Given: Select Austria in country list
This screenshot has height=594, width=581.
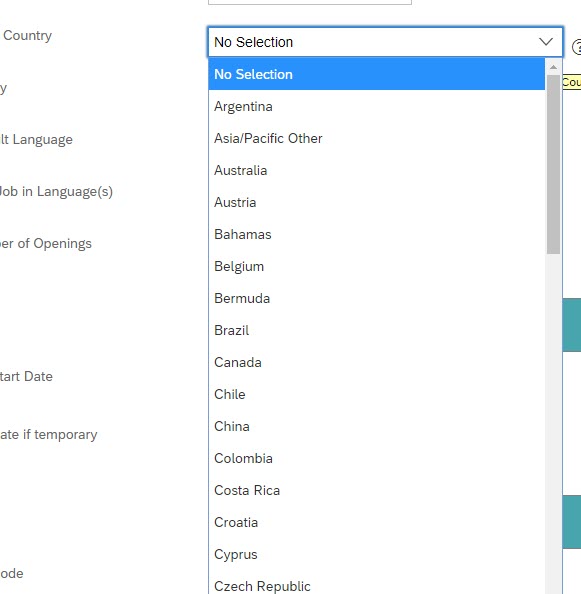Looking at the screenshot, I should pos(376,202).
